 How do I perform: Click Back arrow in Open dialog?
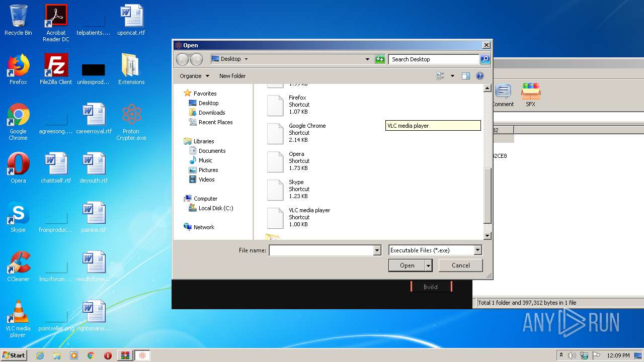[x=182, y=59]
